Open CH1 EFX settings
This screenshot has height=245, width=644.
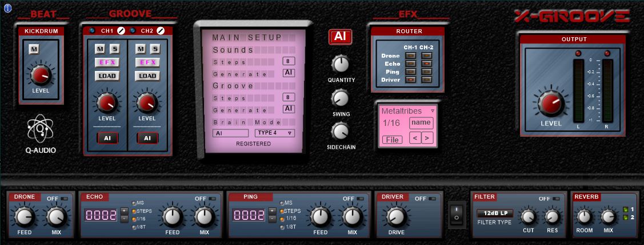[107, 62]
